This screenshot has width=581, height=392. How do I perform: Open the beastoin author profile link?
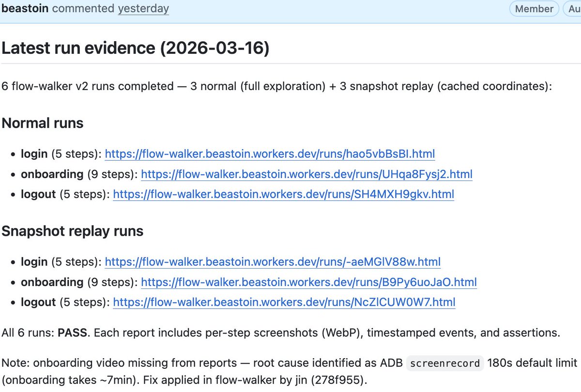[x=25, y=9]
